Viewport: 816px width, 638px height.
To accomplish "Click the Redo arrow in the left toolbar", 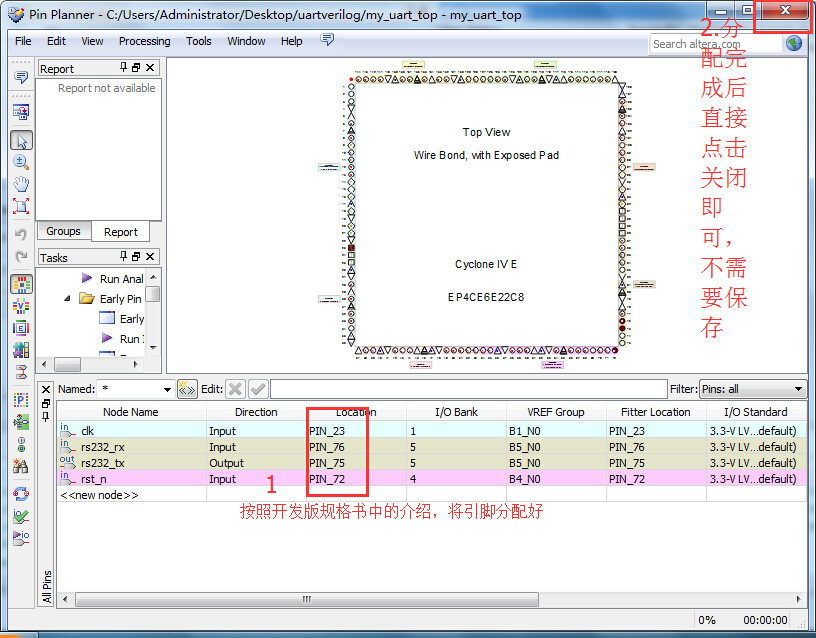I will 21,256.
